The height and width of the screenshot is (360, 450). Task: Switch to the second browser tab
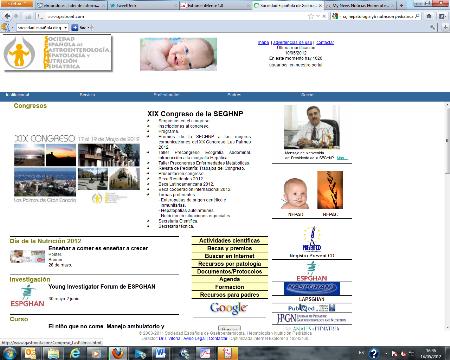tap(142, 5)
